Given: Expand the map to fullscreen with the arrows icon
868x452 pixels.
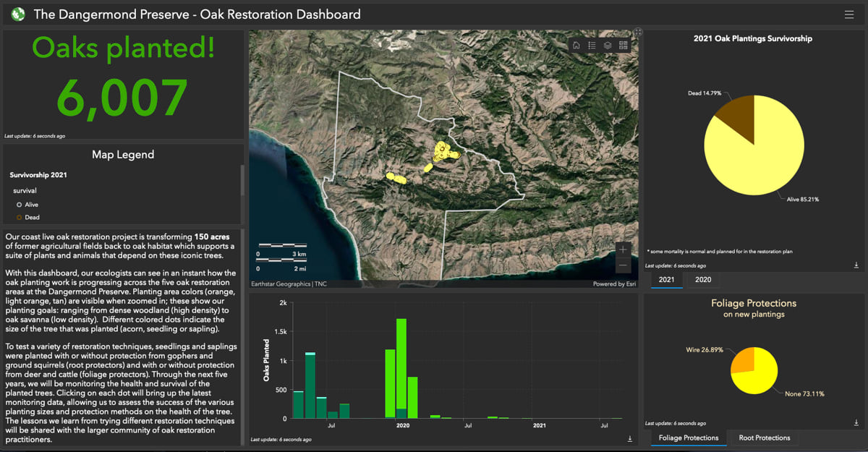Looking at the screenshot, I should 637,32.
